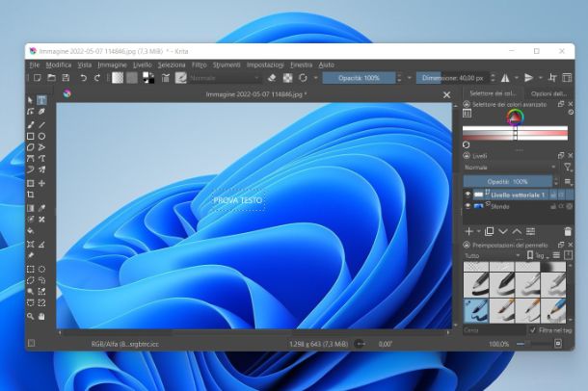The image size is (588, 391).
Task: Select the Zoom magnifier tool
Action: coord(31,317)
